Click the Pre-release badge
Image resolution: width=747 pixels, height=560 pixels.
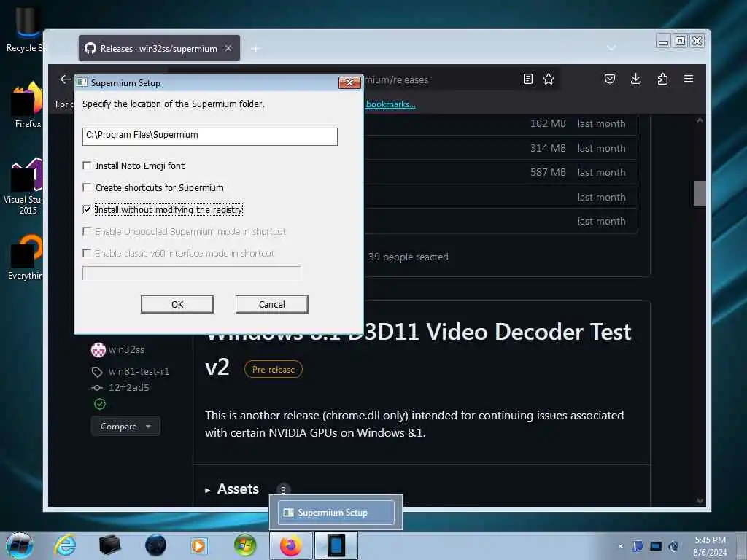pos(274,370)
